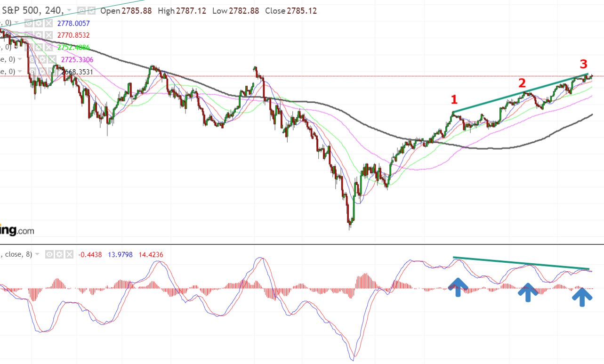Click the green value 2752.4086

pos(73,47)
